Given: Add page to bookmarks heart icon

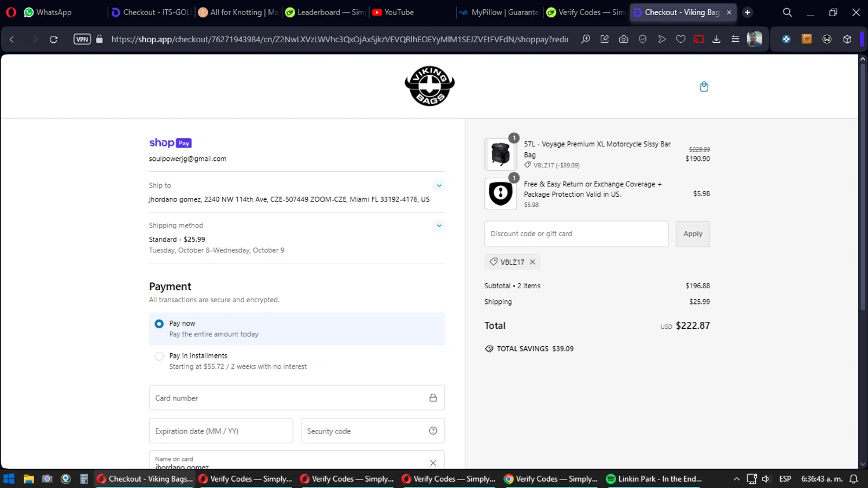Looking at the screenshot, I should point(681,39).
